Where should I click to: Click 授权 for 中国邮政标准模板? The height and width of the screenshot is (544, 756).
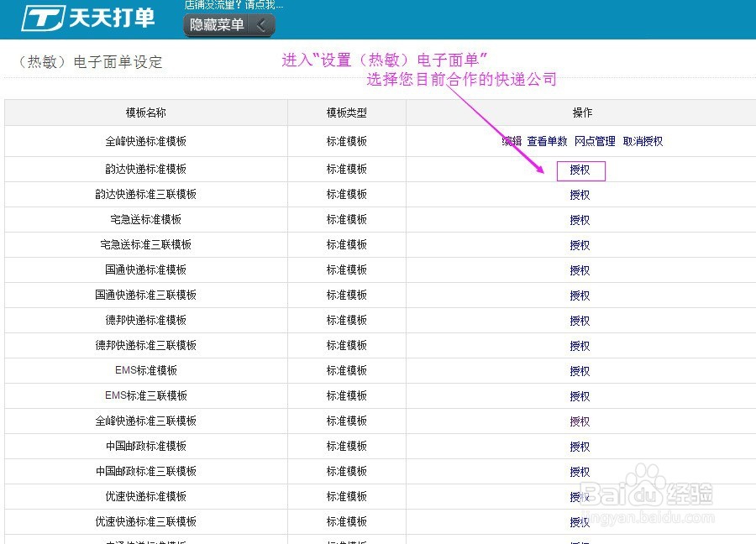point(580,446)
